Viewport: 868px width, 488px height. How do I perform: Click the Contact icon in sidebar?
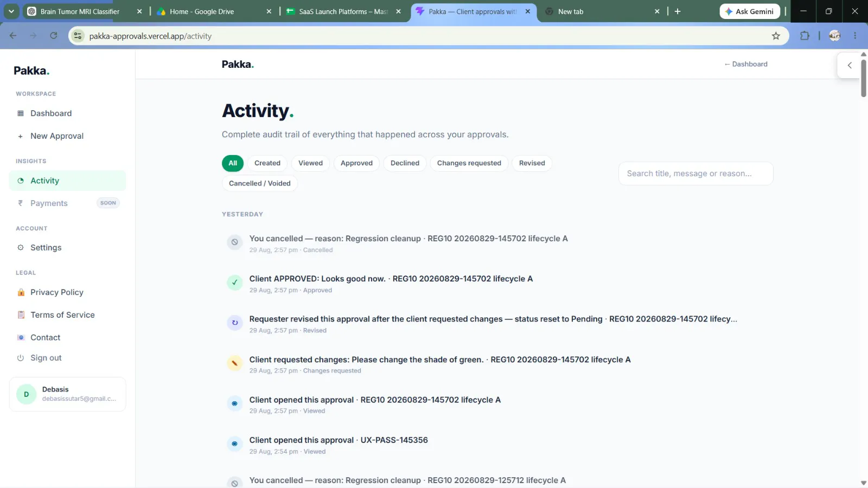pyautogui.click(x=21, y=337)
